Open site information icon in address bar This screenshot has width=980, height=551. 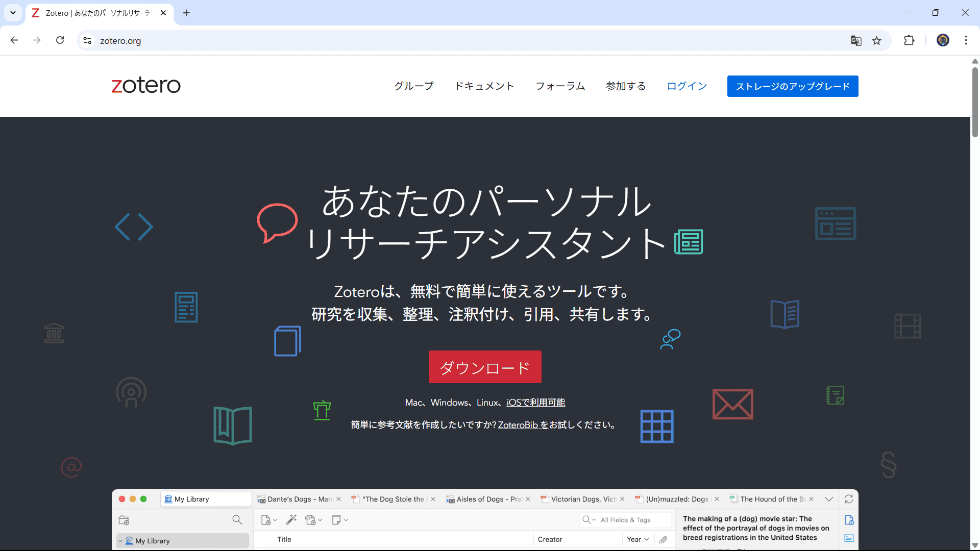[x=88, y=40]
